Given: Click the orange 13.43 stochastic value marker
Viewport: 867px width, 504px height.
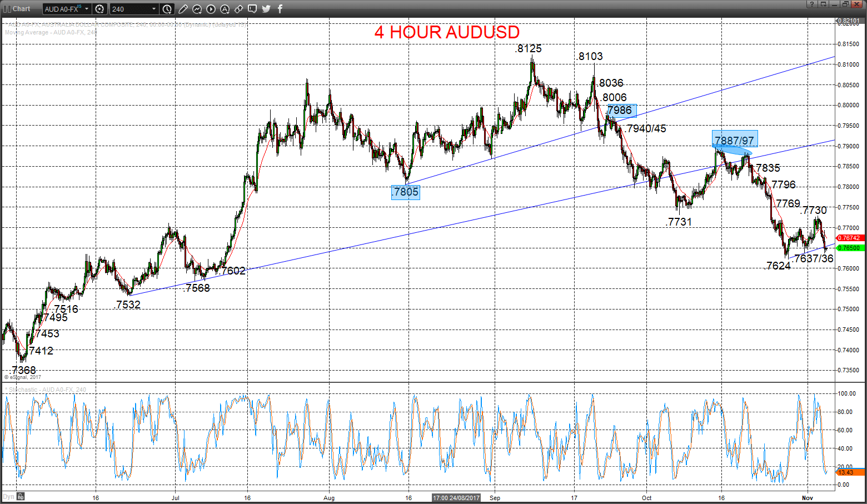Looking at the screenshot, I should [x=850, y=472].
